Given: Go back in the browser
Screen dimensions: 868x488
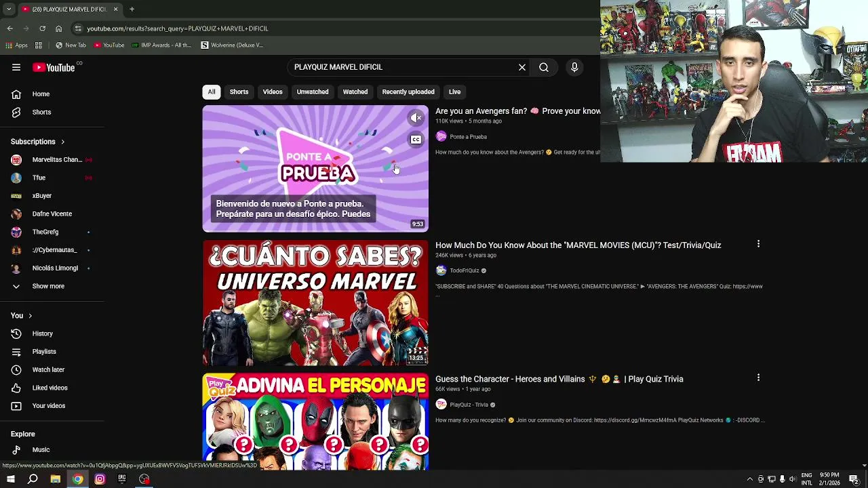Looking at the screenshot, I should 9,28.
